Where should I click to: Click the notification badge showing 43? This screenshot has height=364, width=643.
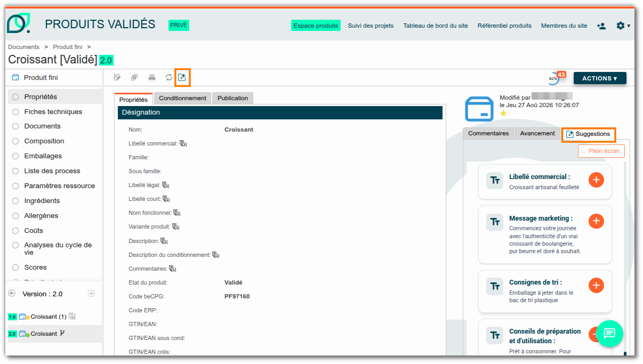tap(561, 75)
